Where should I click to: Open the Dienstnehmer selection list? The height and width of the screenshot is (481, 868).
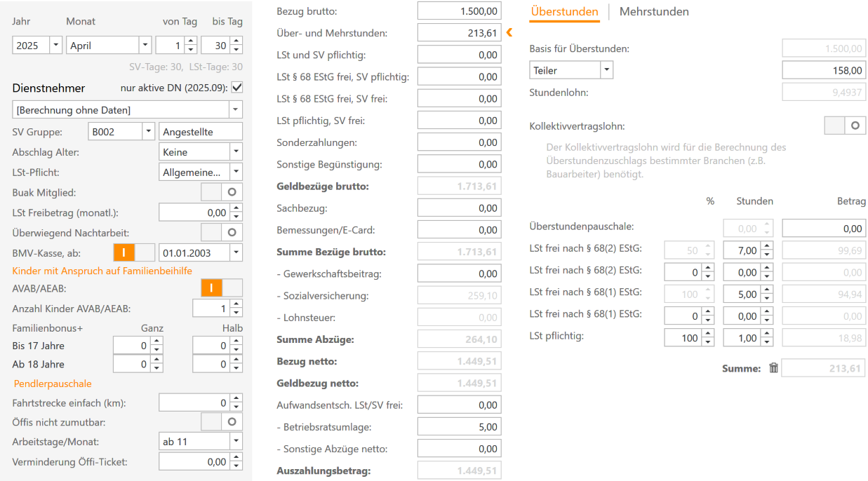[236, 109]
